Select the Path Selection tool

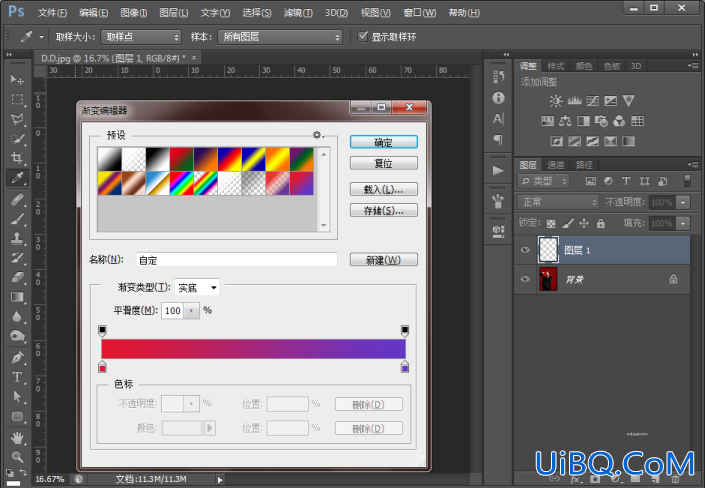pyautogui.click(x=17, y=397)
